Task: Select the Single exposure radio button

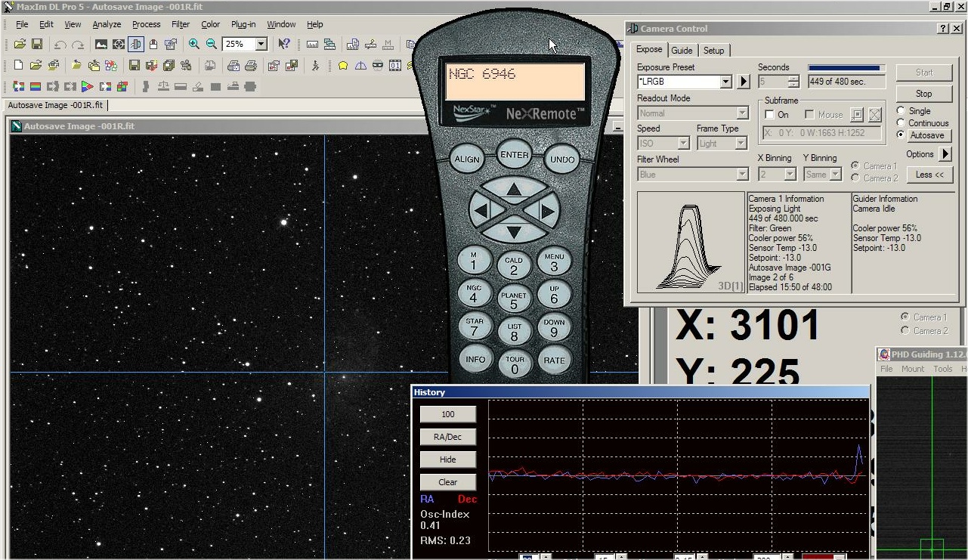Action: (x=901, y=111)
